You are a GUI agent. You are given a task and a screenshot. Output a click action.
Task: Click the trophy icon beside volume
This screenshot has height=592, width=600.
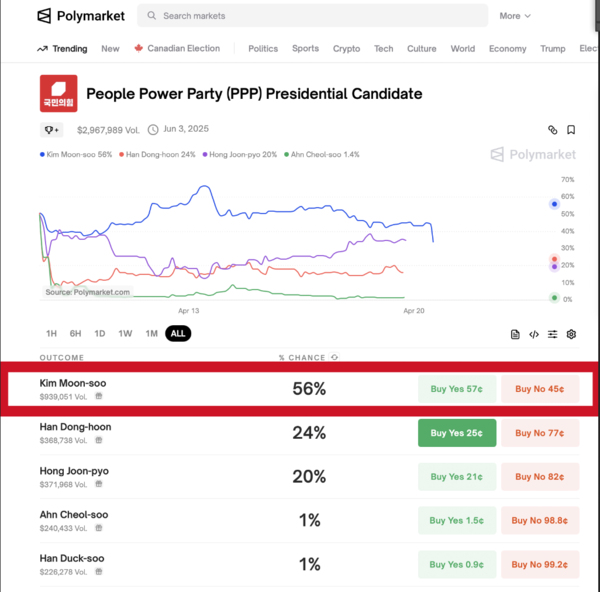point(51,129)
